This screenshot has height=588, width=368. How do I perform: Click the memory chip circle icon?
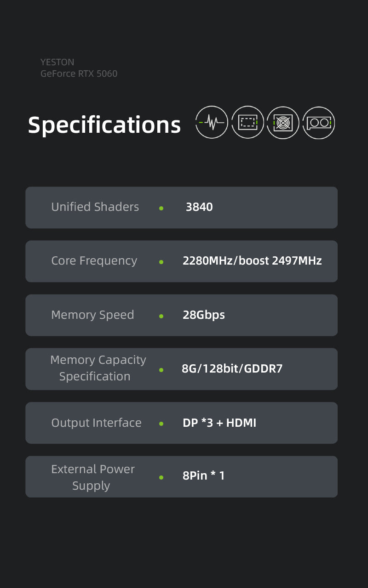coord(247,122)
